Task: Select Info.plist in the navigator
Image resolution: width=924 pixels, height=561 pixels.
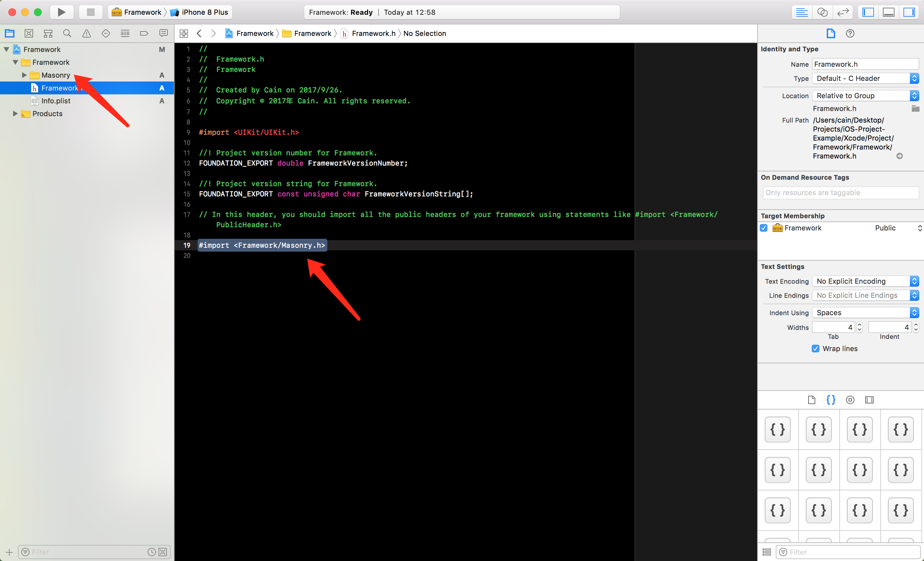Action: 56,100
